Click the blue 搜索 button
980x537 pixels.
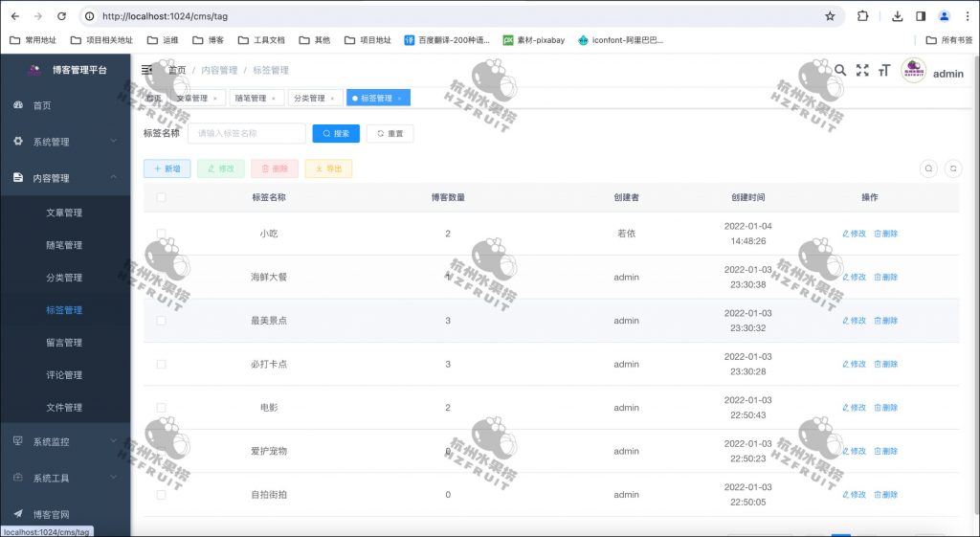(x=336, y=133)
